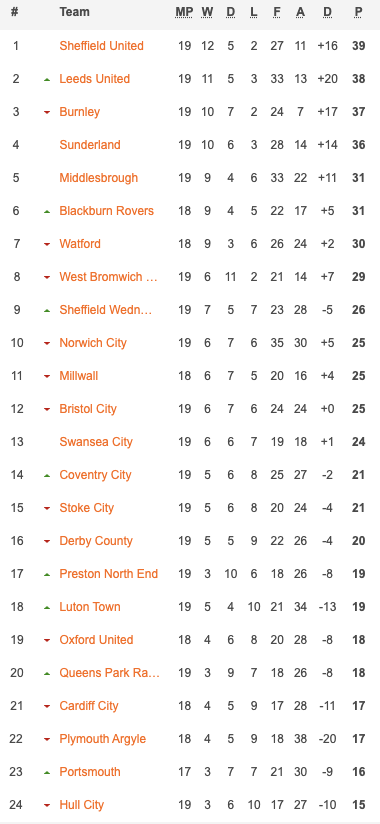Open the Sheffield United team link
This screenshot has width=380, height=824.
101,46
